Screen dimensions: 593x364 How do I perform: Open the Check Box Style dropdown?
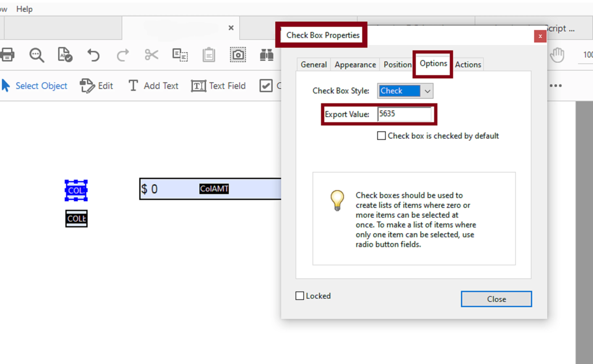pos(427,91)
